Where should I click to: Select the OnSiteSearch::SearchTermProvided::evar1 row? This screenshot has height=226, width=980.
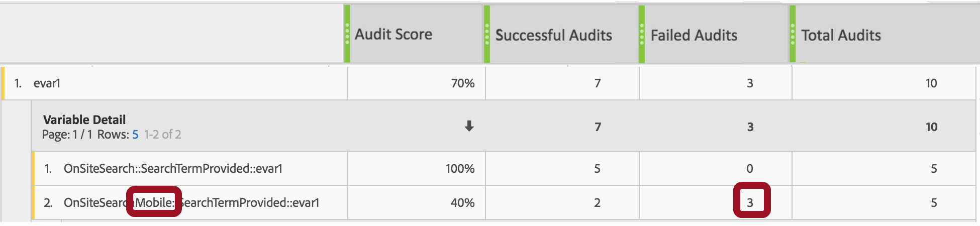pyautogui.click(x=173, y=169)
